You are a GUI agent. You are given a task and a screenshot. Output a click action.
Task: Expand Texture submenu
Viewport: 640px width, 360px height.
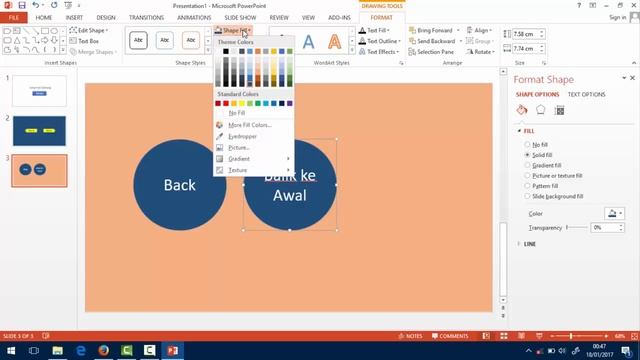click(x=254, y=170)
